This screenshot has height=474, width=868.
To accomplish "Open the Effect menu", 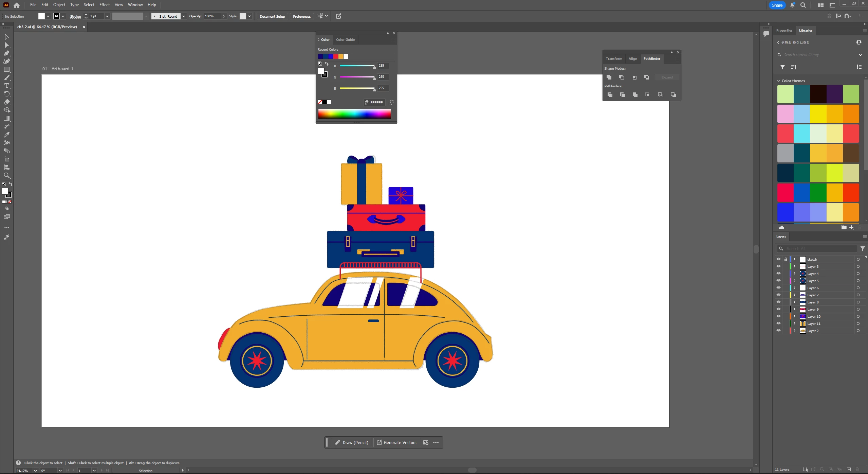I will tap(104, 5).
